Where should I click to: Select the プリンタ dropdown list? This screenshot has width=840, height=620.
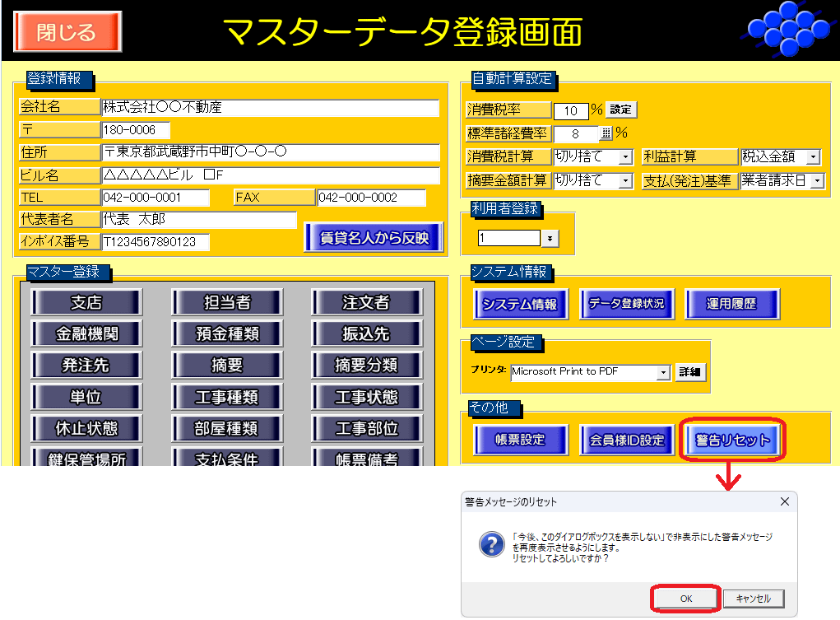point(663,372)
